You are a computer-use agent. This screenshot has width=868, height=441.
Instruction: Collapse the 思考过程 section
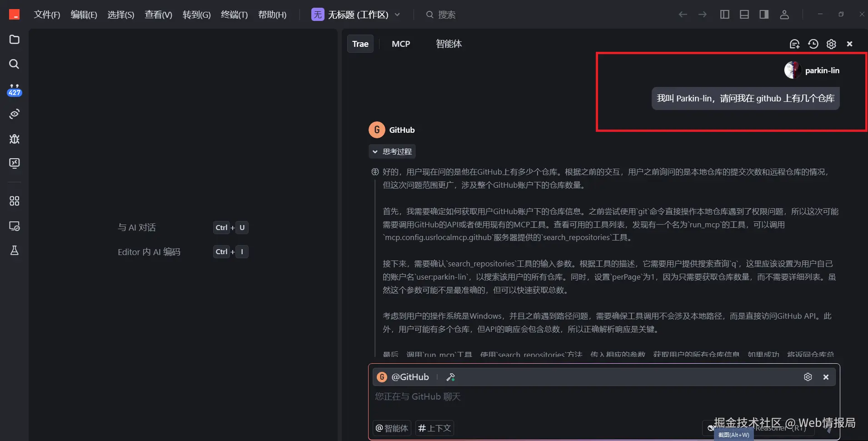[x=392, y=151]
